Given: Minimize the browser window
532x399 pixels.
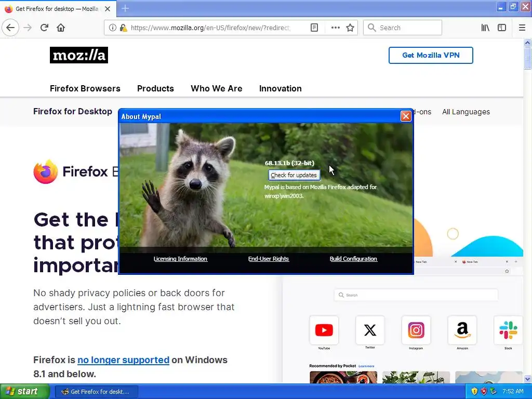Looking at the screenshot, I should [501, 7].
